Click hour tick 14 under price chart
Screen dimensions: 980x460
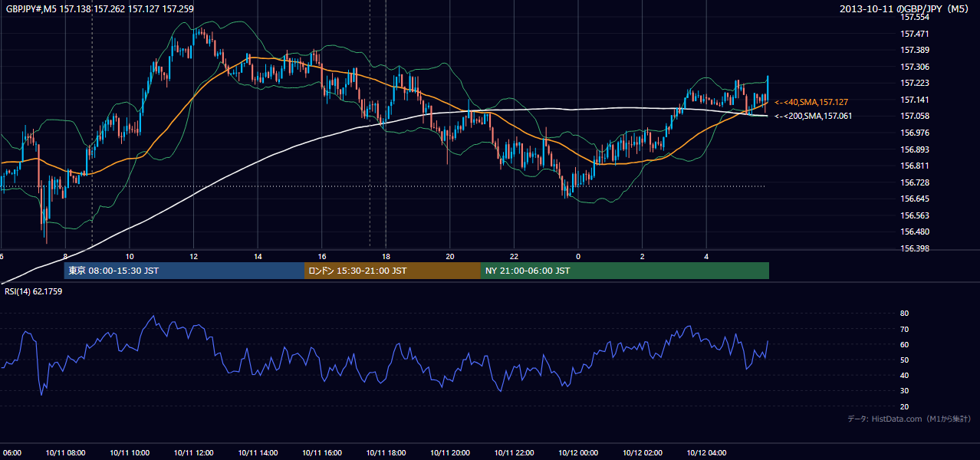(x=258, y=257)
